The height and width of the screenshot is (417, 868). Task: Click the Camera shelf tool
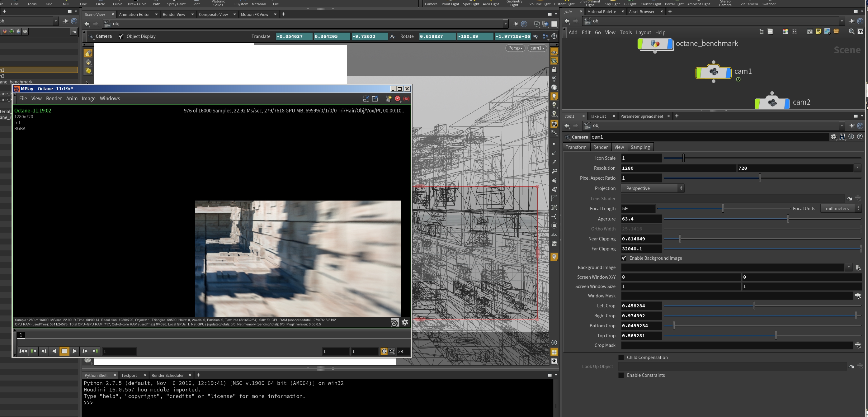click(x=431, y=3)
